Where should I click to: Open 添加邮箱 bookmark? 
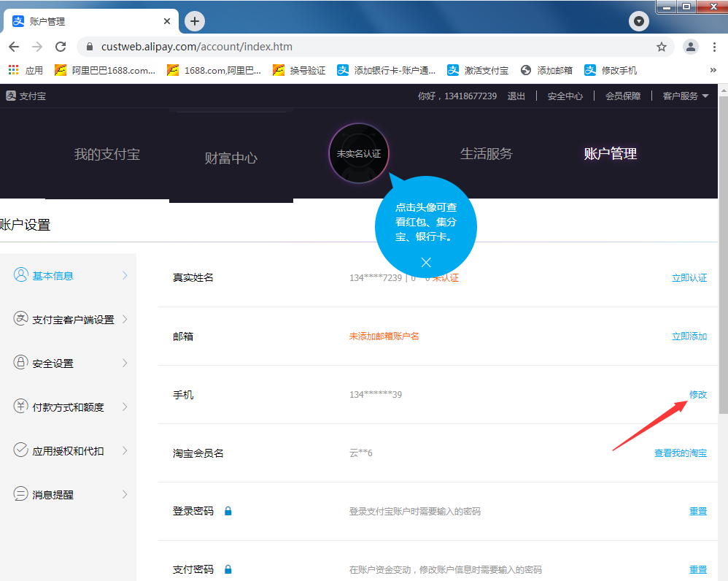click(546, 70)
